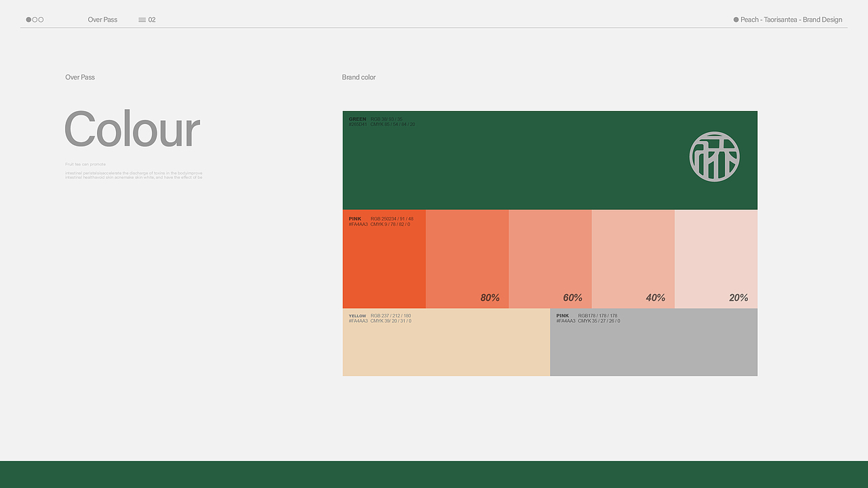Click the circular logo emblem on the green block

pyautogui.click(x=714, y=157)
